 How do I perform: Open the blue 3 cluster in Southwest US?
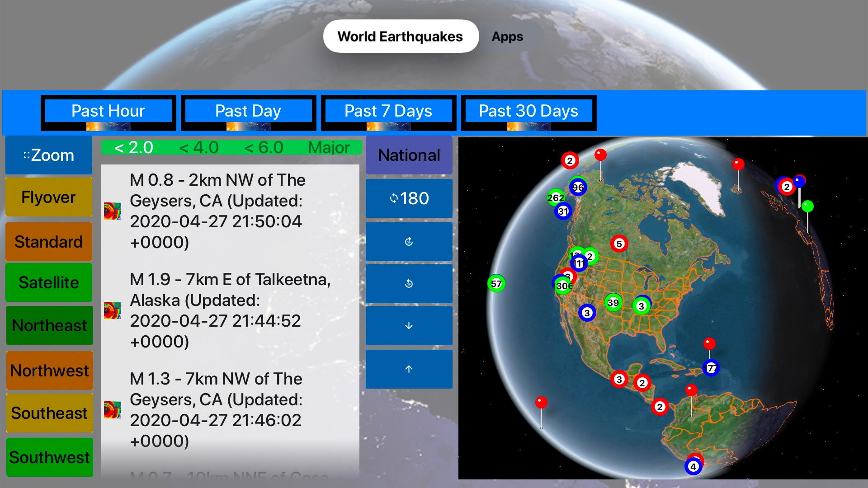click(x=587, y=313)
